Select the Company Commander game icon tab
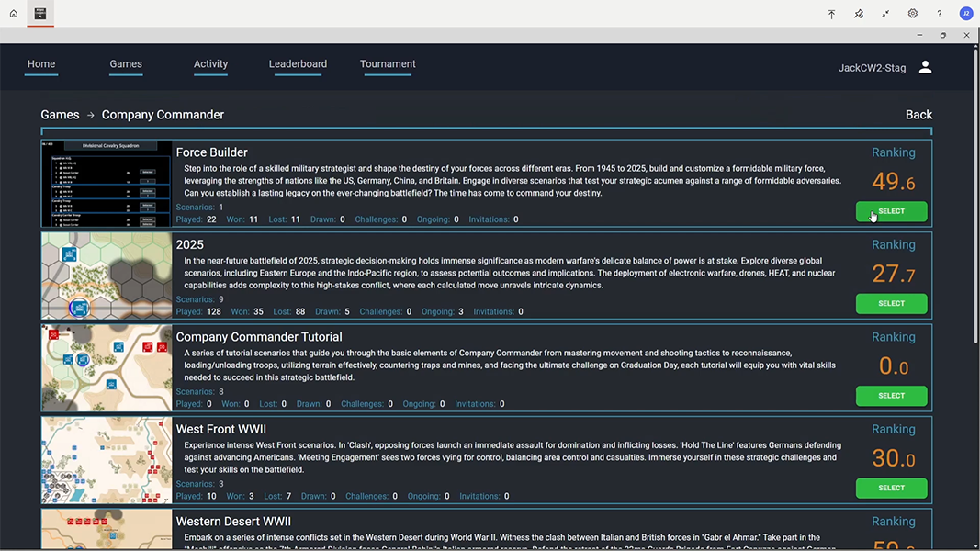 click(39, 14)
